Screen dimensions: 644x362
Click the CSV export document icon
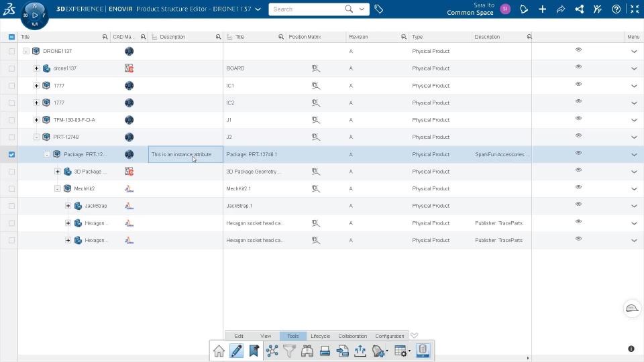coord(343,351)
